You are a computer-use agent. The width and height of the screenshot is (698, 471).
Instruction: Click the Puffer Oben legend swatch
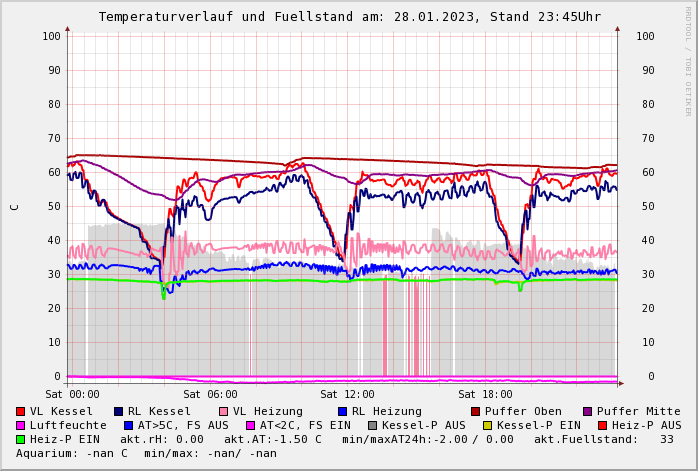click(475, 411)
